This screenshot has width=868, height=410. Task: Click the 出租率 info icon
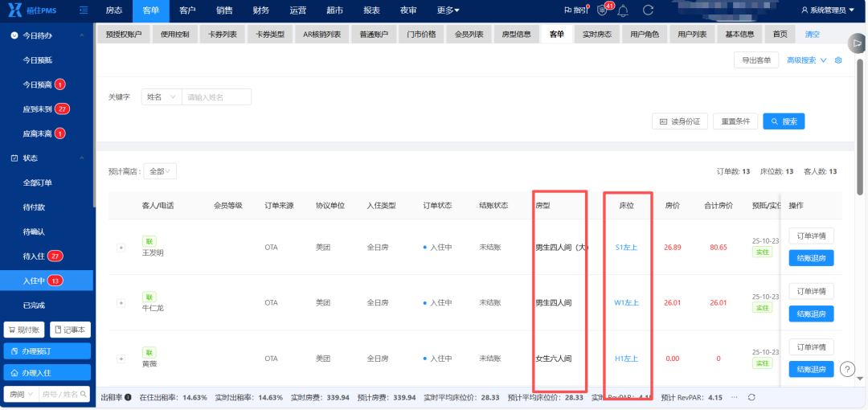pyautogui.click(x=128, y=397)
